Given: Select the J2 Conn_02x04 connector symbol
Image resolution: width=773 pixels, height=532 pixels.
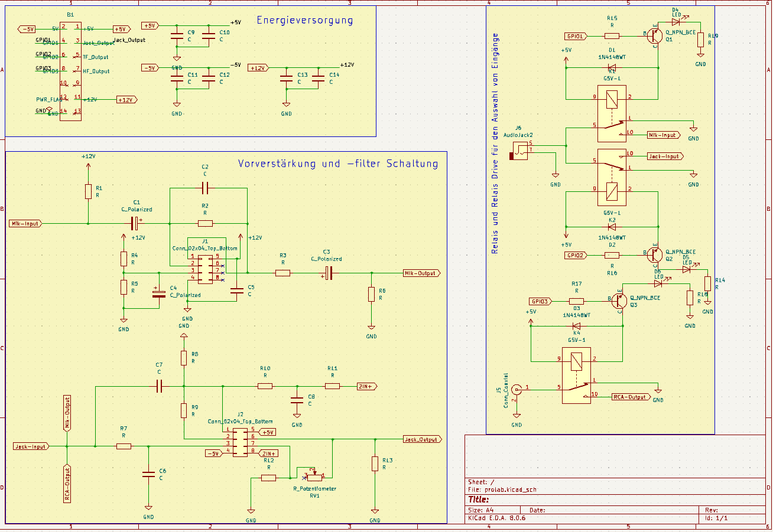Looking at the screenshot, I should tap(240, 443).
